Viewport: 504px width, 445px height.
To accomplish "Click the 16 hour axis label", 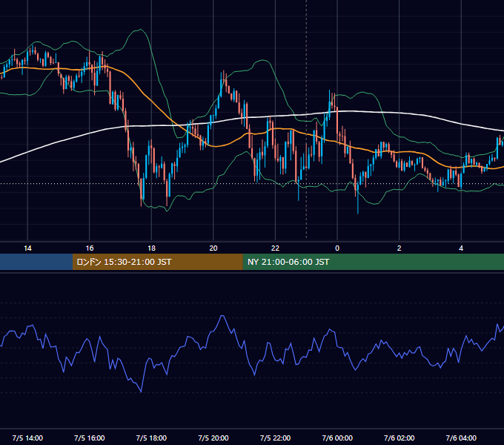I will point(90,248).
